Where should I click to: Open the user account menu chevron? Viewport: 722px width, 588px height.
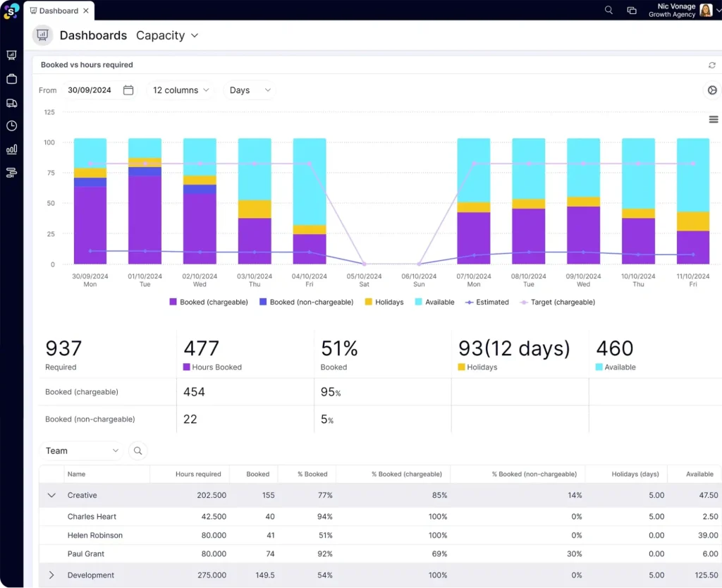(x=718, y=11)
